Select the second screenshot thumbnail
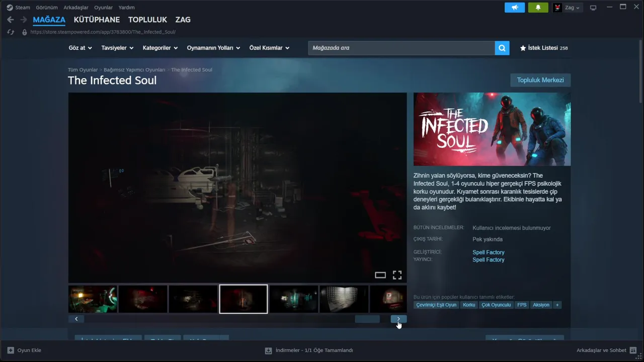The height and width of the screenshot is (362, 644). click(x=143, y=299)
